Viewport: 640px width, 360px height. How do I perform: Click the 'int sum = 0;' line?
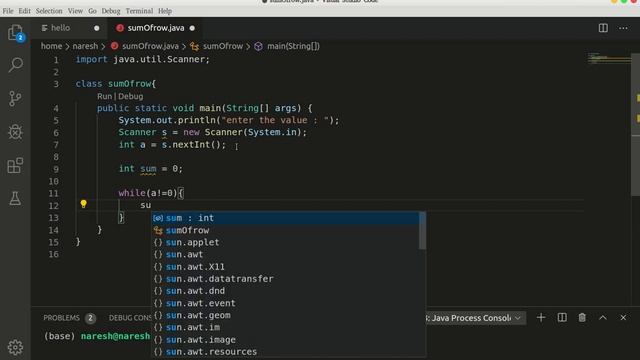[151, 169]
